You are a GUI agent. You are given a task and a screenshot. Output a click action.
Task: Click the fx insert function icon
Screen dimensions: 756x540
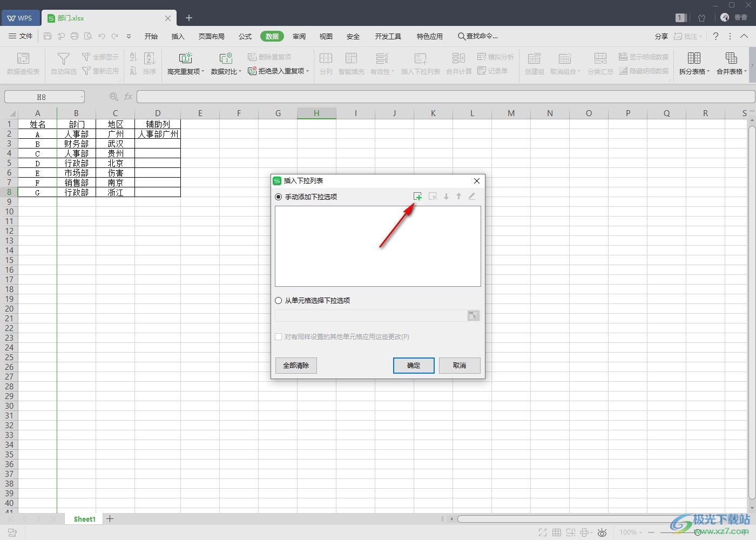pos(128,97)
